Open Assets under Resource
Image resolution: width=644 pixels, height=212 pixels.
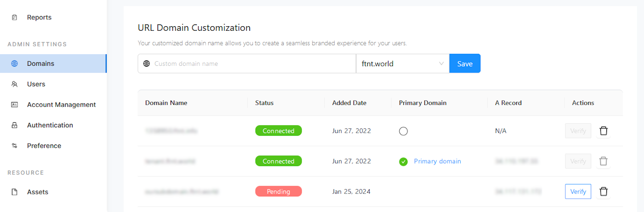pyautogui.click(x=37, y=192)
